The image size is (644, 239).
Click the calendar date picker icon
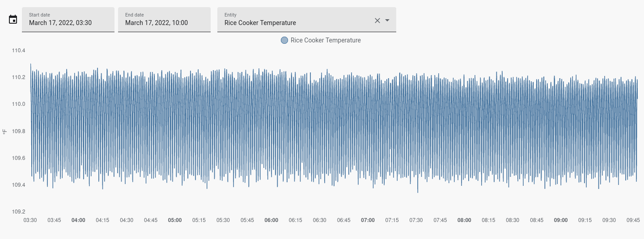tap(13, 19)
